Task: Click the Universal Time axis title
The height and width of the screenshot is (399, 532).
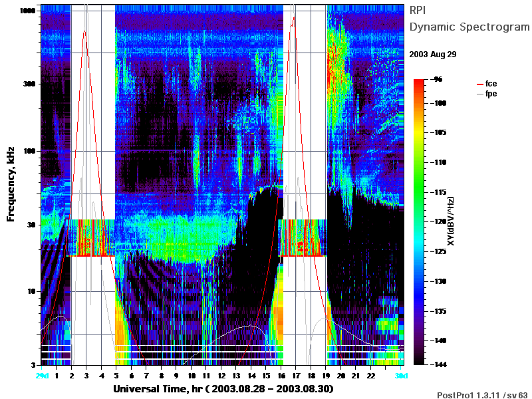Action: click(x=223, y=389)
